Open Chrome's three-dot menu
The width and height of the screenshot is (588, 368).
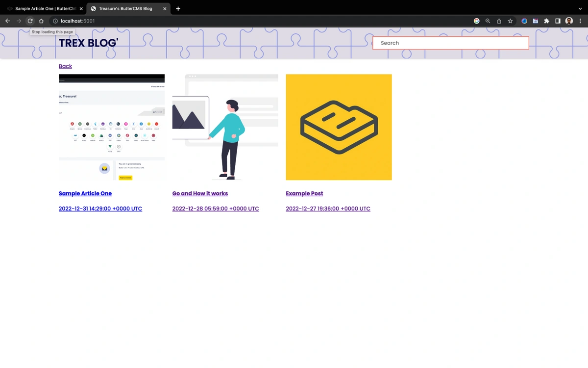tap(580, 21)
